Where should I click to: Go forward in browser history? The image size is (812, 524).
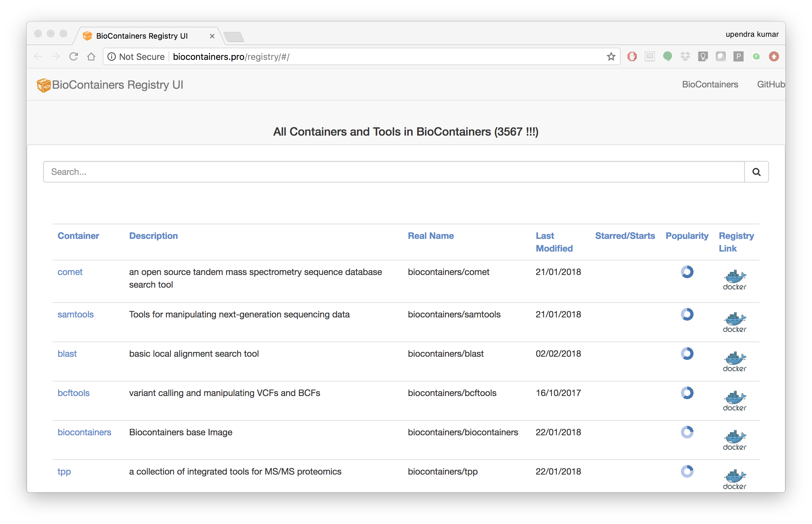click(x=56, y=56)
